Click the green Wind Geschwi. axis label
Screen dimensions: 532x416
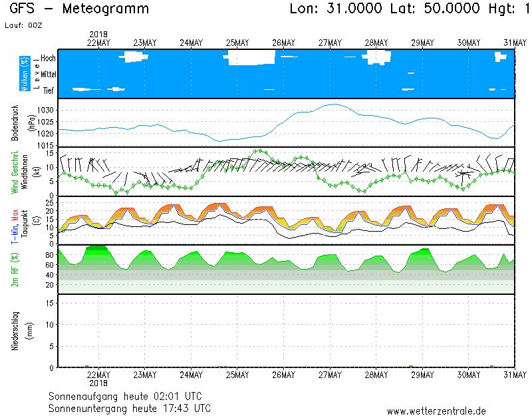pos(15,171)
